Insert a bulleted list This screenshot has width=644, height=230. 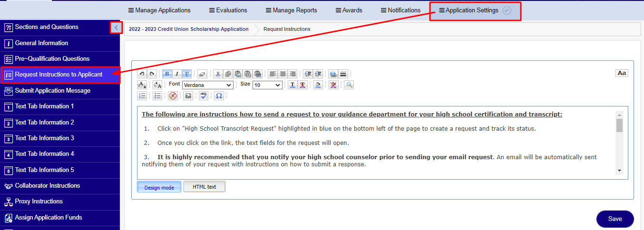(x=157, y=96)
